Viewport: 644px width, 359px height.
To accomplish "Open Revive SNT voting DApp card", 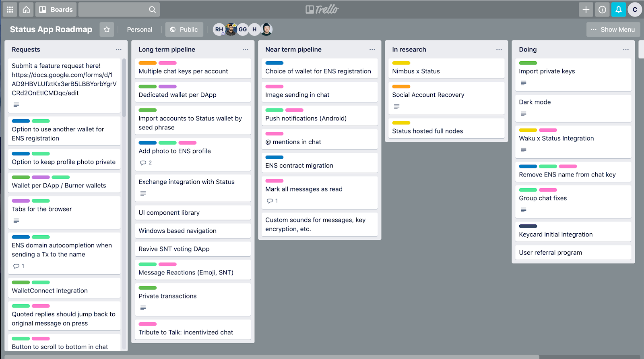I will coord(193,249).
